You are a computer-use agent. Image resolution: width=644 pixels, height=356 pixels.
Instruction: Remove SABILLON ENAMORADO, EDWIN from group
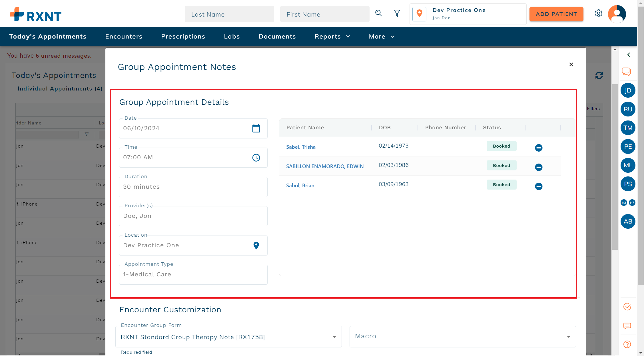pos(539,167)
